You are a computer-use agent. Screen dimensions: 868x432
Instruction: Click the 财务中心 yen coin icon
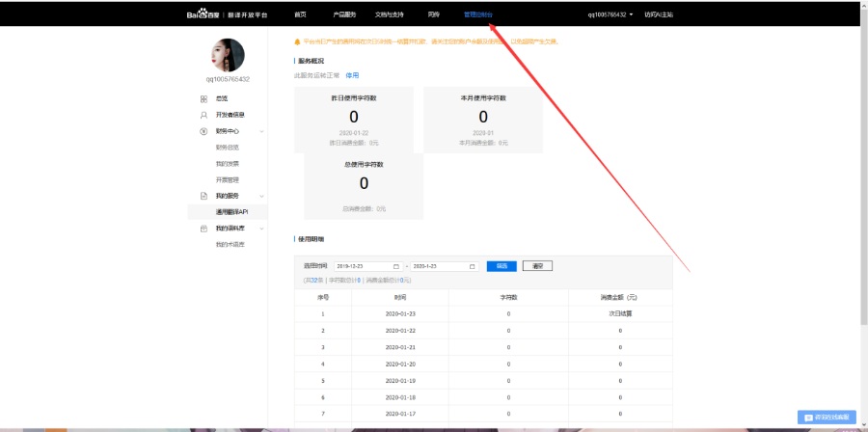[x=203, y=130]
